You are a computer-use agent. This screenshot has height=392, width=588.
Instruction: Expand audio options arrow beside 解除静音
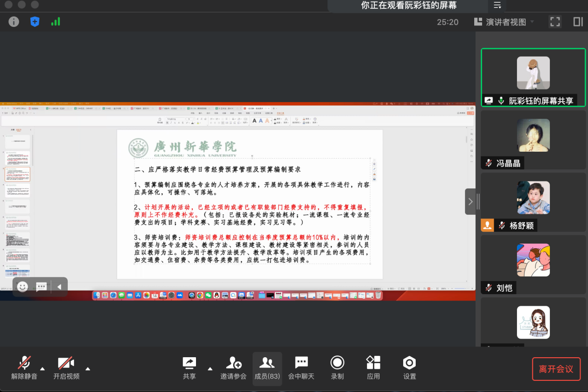point(43,369)
